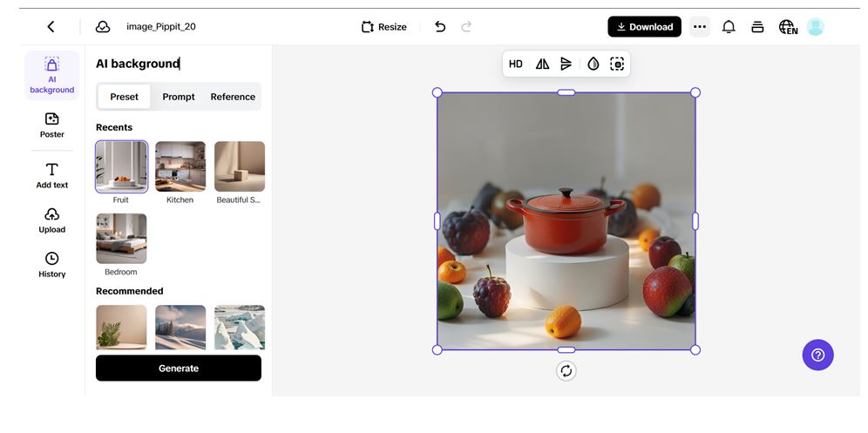Viewport: 868px width, 433px height.
Task: Select the Kitchen background preset
Action: coord(180,166)
